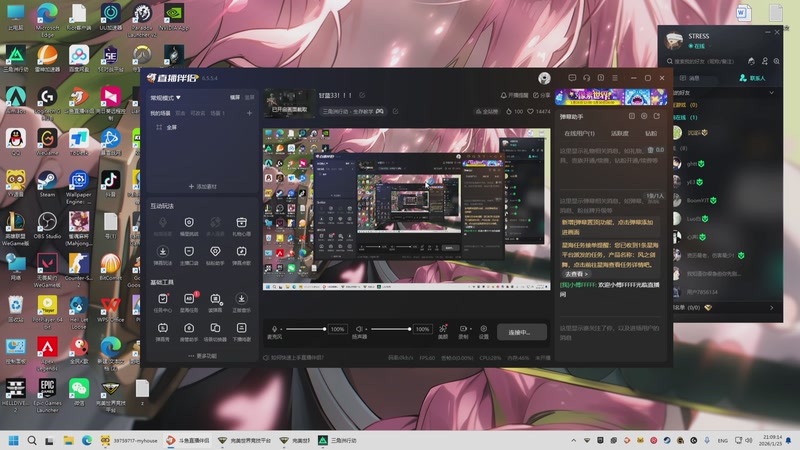This screenshot has width=800, height=450.
Task: Open 联系人 contacts tab in STRESS window
Action: 753,78
